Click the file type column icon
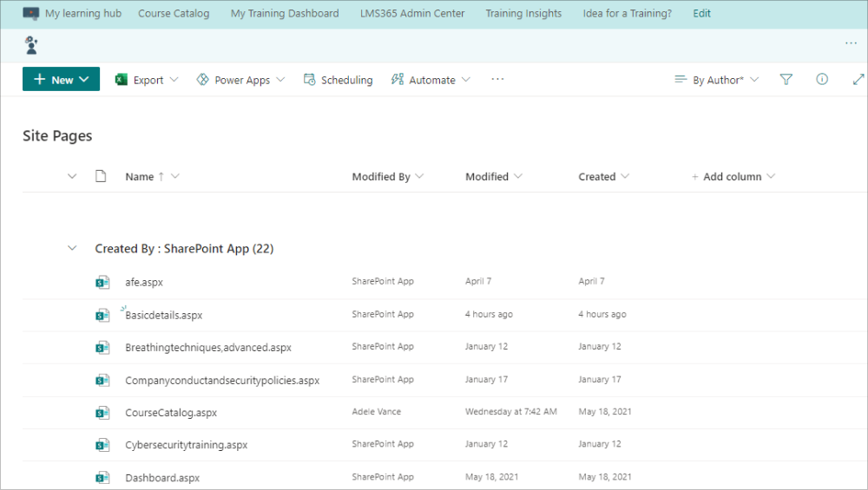Image resolution: width=868 pixels, height=490 pixels. click(101, 176)
